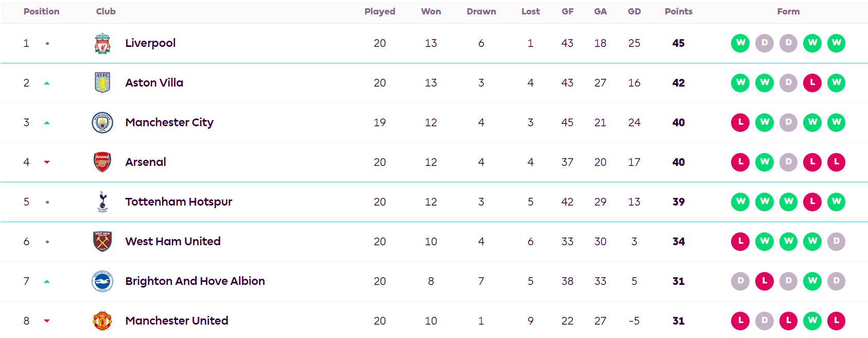Click the GD column header

[634, 11]
